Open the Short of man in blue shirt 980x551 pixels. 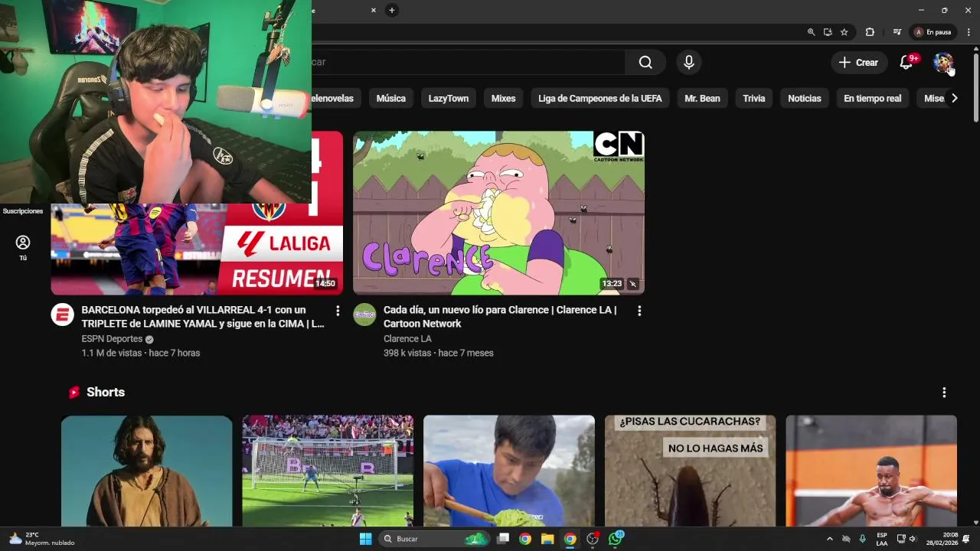509,471
